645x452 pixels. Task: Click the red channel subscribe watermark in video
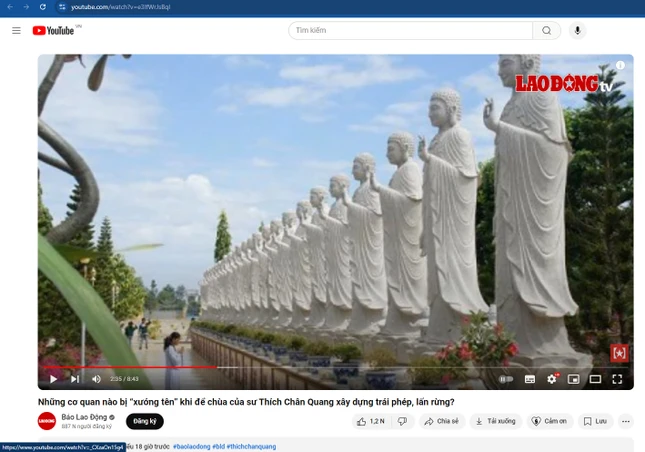point(619,353)
